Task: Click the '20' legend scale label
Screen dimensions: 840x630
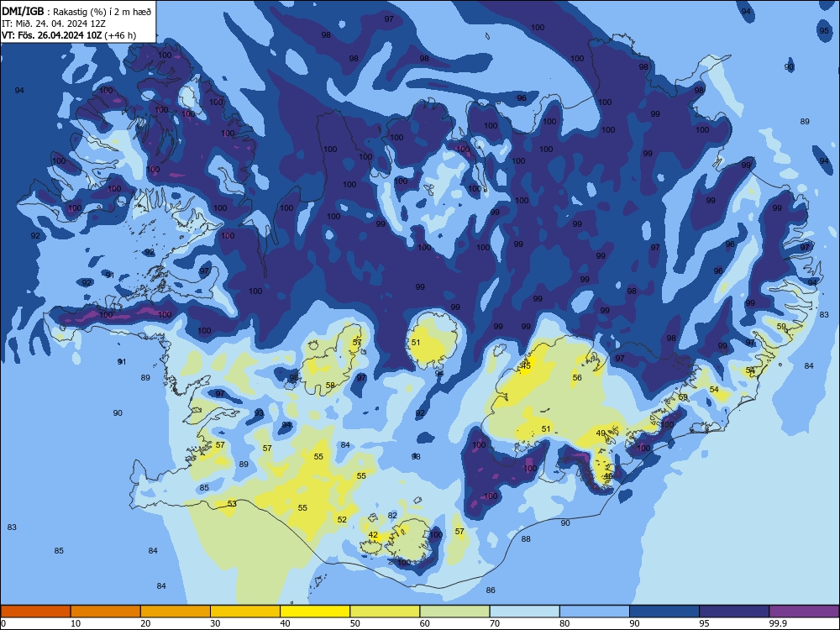Action: coord(145,623)
